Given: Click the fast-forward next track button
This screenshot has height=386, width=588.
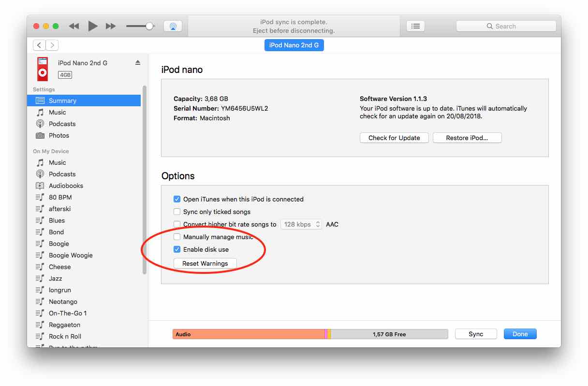Looking at the screenshot, I should coord(111,26).
